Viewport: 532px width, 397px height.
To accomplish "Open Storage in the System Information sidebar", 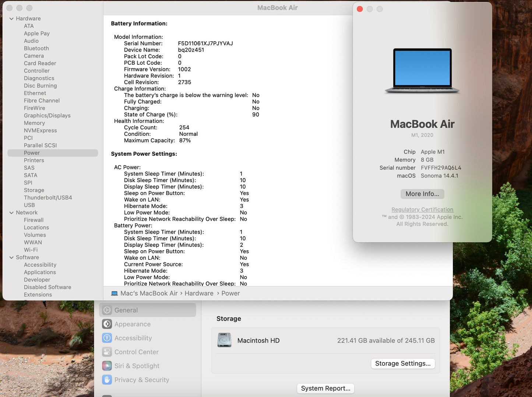I will click(34, 190).
